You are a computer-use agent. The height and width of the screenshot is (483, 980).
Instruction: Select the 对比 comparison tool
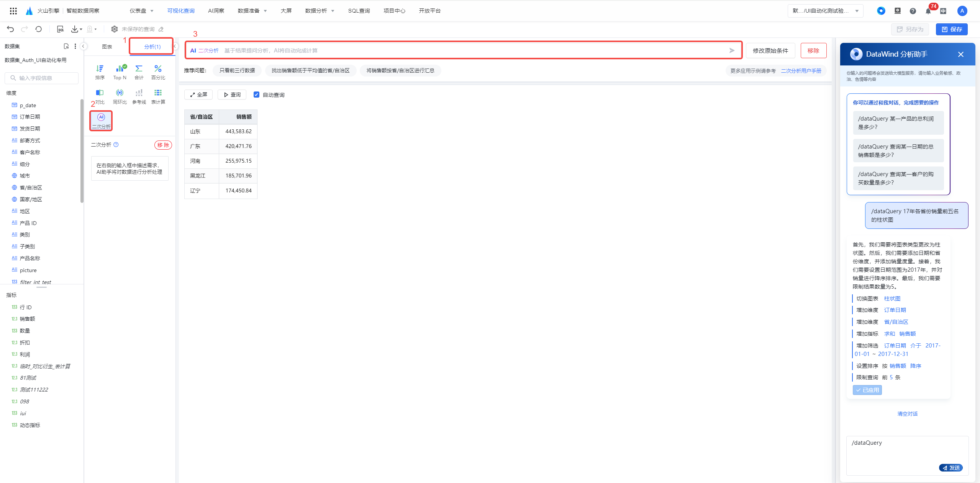(100, 96)
